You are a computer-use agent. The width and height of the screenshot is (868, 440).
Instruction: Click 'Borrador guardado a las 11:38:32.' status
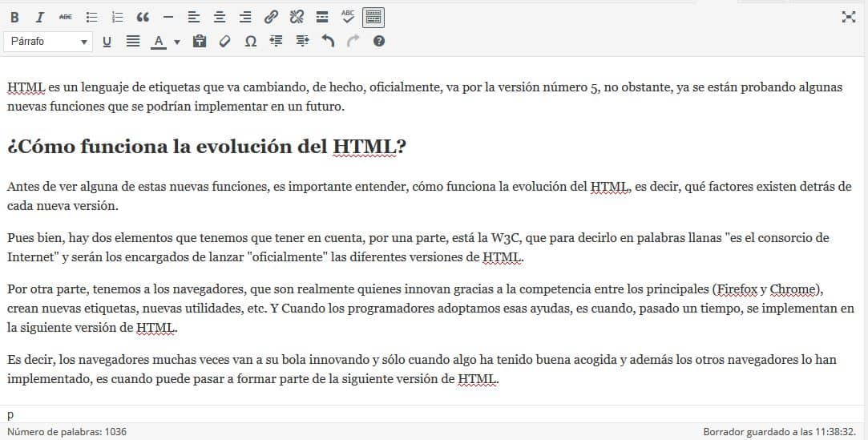(x=779, y=432)
